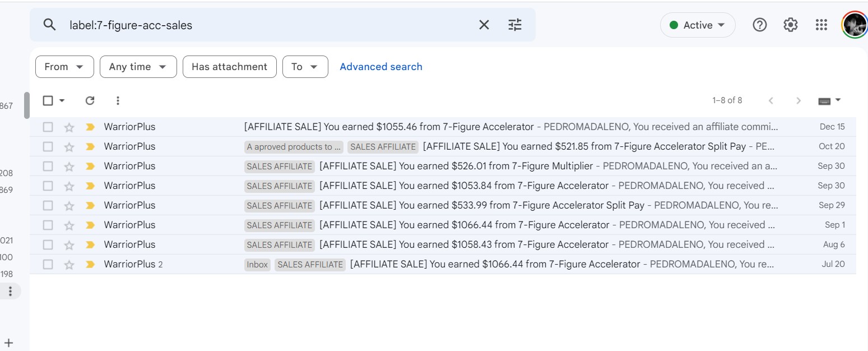Star the Aug 6 email
The width and height of the screenshot is (868, 351).
tap(69, 244)
